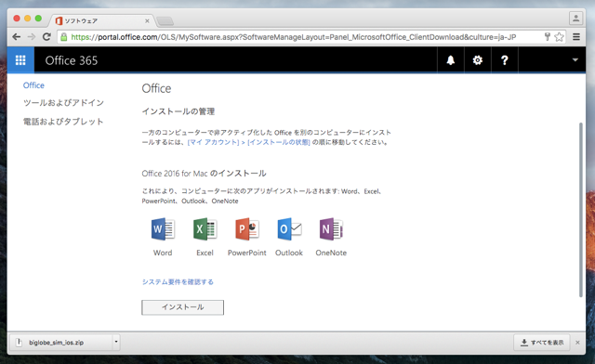The width and height of the screenshot is (595, 364).
Task: Close the downloads bar
Action: point(577,343)
